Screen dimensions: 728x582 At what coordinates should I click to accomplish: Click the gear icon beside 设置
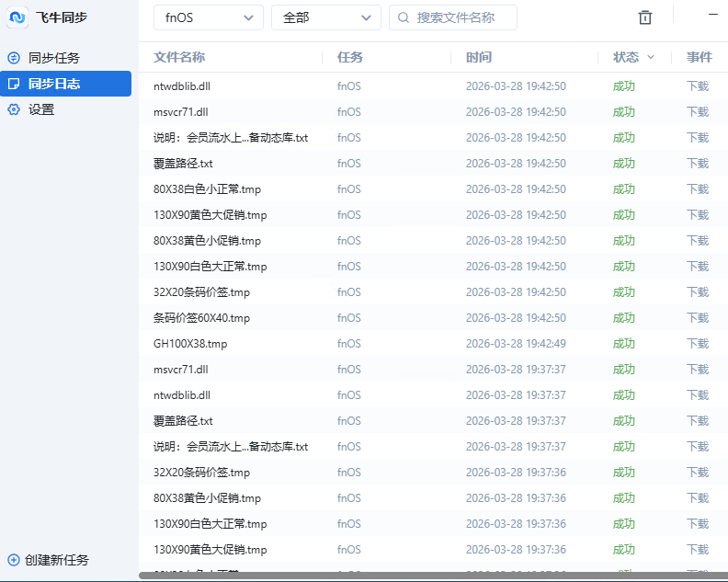point(14,109)
